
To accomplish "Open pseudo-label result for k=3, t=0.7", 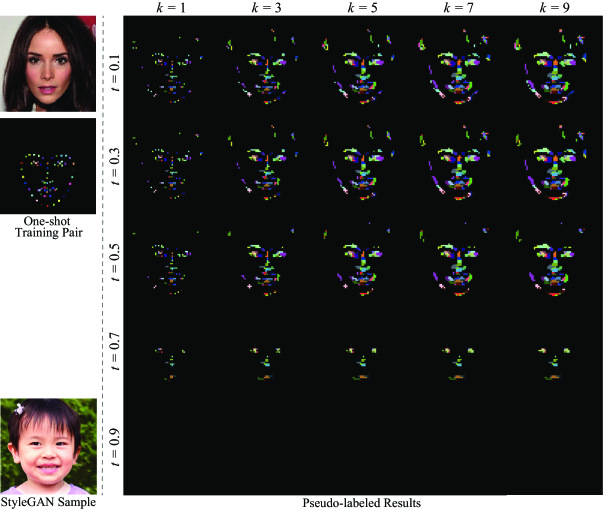I will [267, 351].
